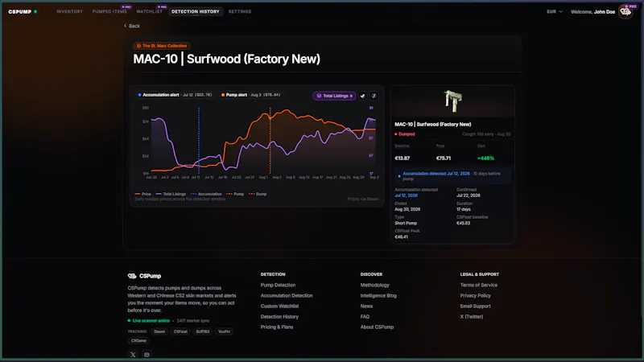Image resolution: width=644 pixels, height=362 pixels.
Task: Open About CSPump footer link
Action: tap(377, 327)
